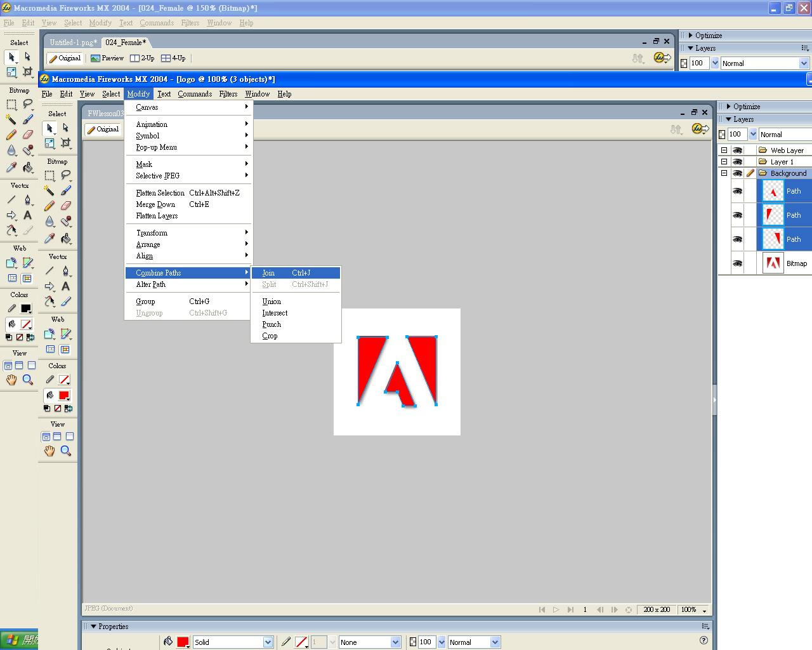This screenshot has width=812, height=650.
Task: Collapse the Layer 1 tree node
Action: pyautogui.click(x=724, y=162)
